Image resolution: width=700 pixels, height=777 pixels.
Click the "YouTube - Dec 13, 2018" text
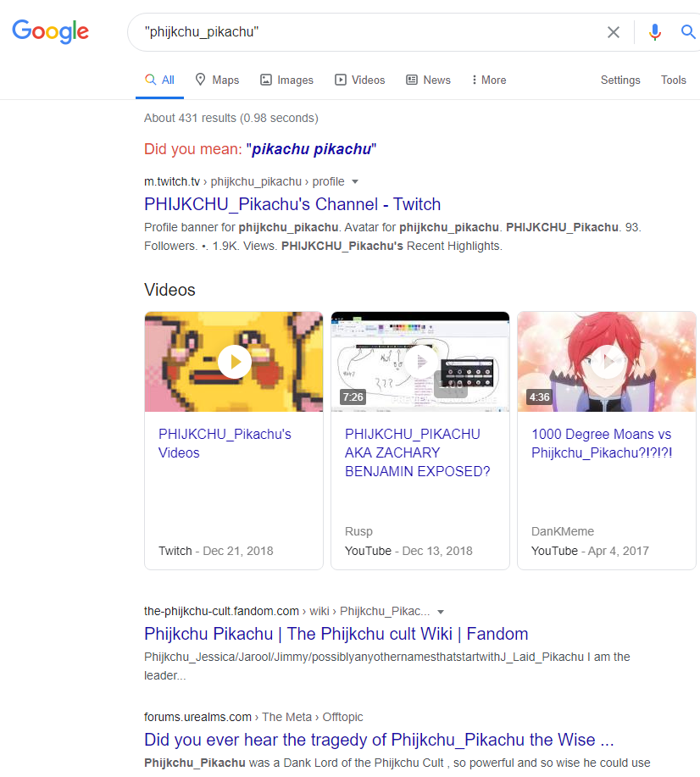click(x=408, y=551)
